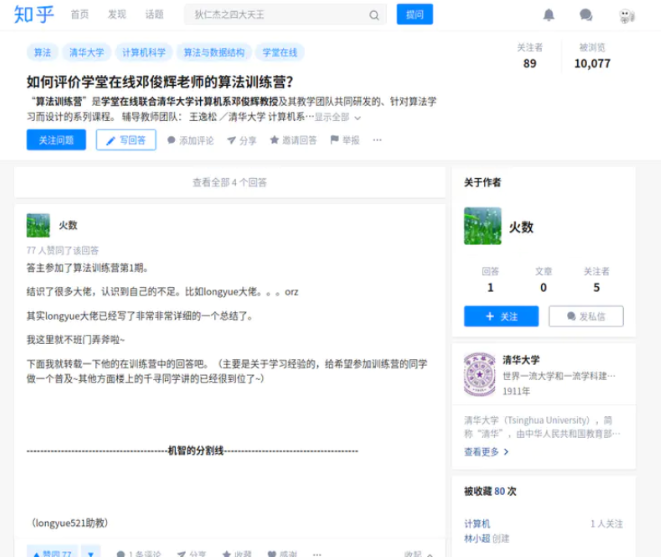Image resolution: width=661 pixels, height=560 pixels.
Task: Click author name 火数 in the answer
Action: tap(68, 226)
